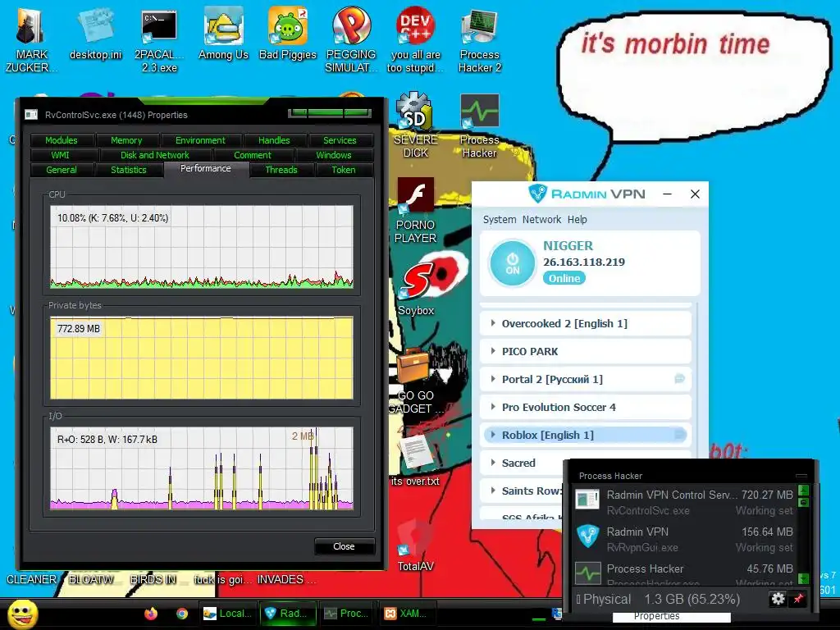840x630 pixels.
Task: Expand the PICO PARK network
Action: point(493,351)
